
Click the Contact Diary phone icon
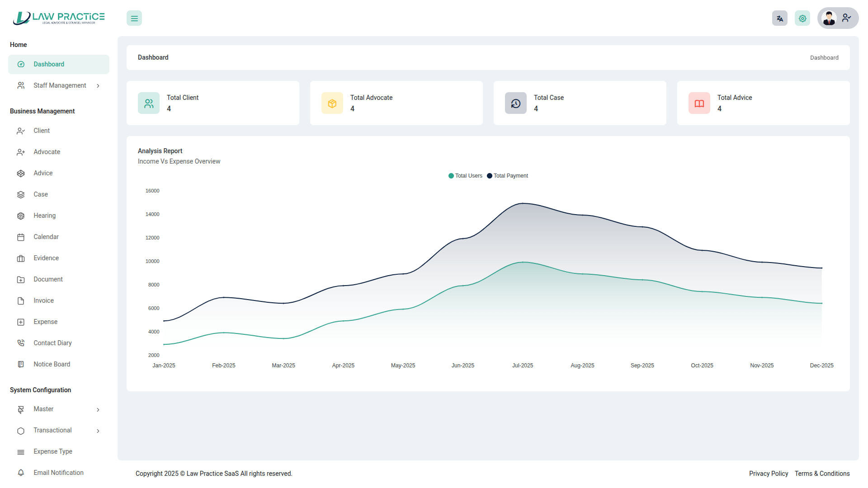[x=21, y=343]
